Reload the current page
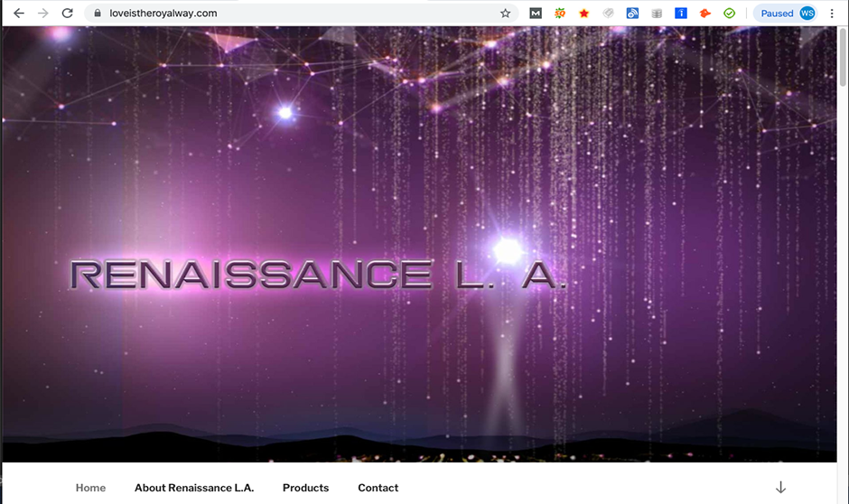The width and height of the screenshot is (849, 504). (x=67, y=13)
